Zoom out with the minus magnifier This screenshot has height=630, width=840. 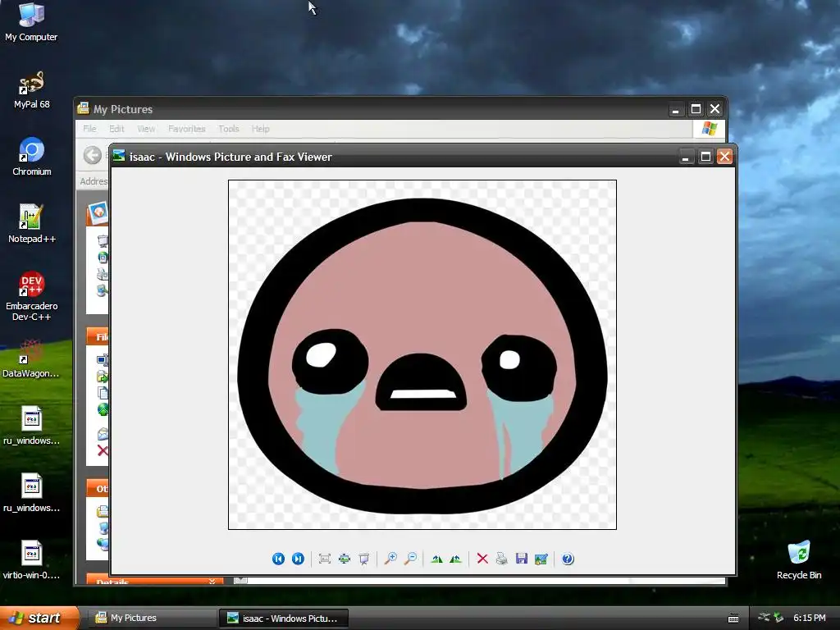point(410,559)
